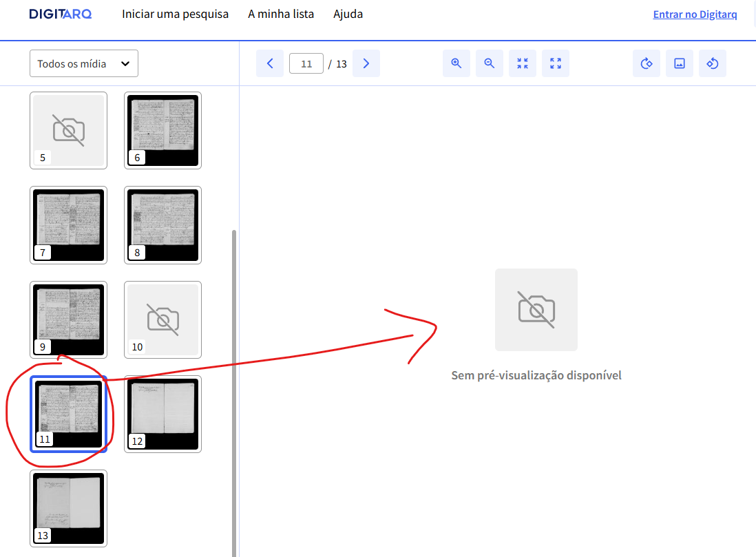Rotate image clockwise using toolbar icon

(x=646, y=63)
